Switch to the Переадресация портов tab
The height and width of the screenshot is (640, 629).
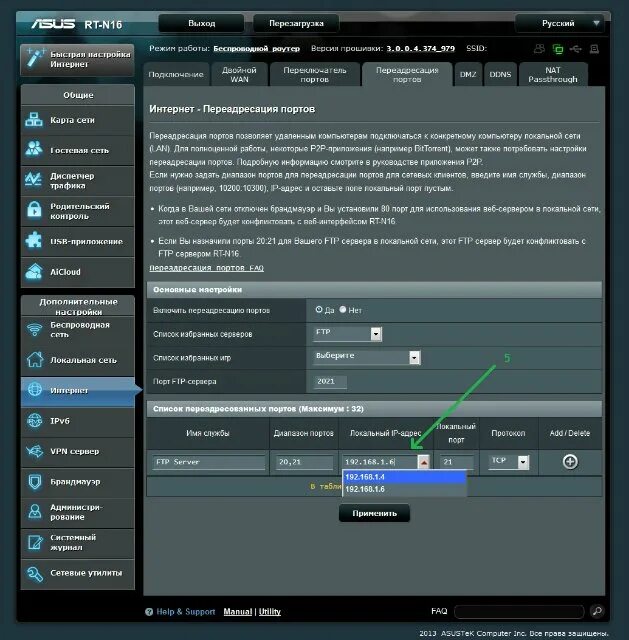pos(407,74)
